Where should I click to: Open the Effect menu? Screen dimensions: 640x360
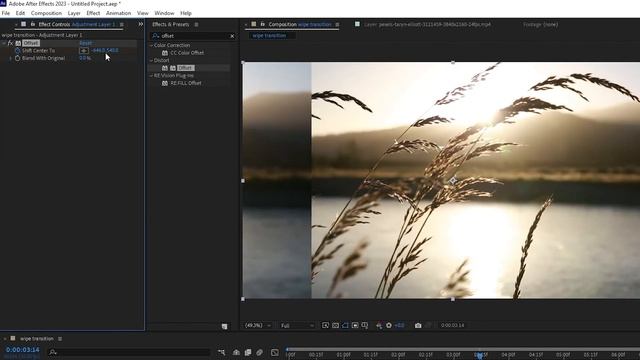[x=93, y=13]
